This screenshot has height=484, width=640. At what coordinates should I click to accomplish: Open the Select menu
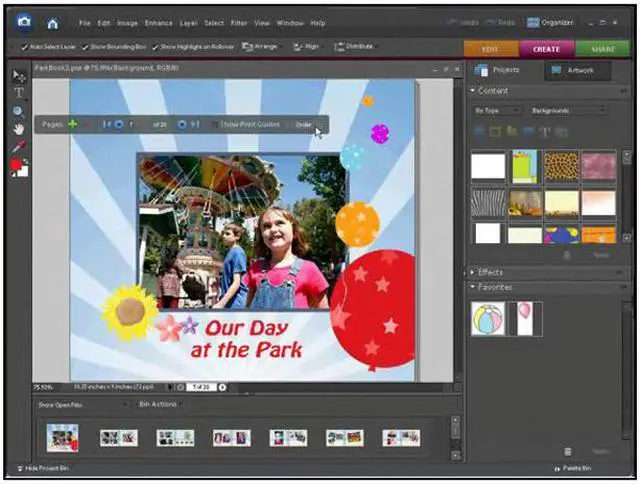[x=214, y=23]
